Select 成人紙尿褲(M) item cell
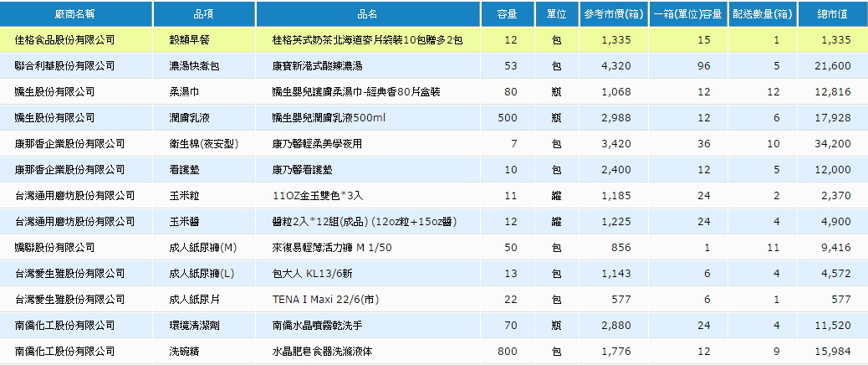Image resolution: width=868 pixels, height=365 pixels. coord(202,248)
